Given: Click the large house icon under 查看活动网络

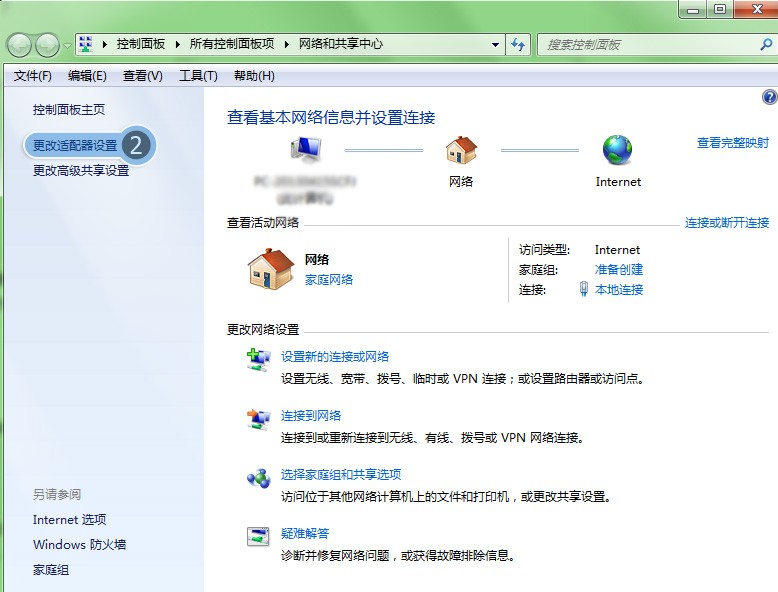Looking at the screenshot, I should click(271, 268).
